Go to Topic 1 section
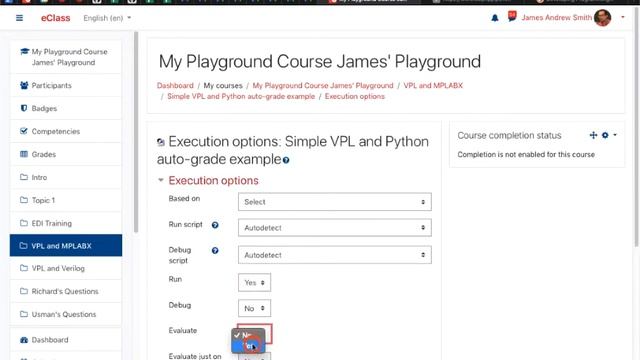 [x=66, y=200]
